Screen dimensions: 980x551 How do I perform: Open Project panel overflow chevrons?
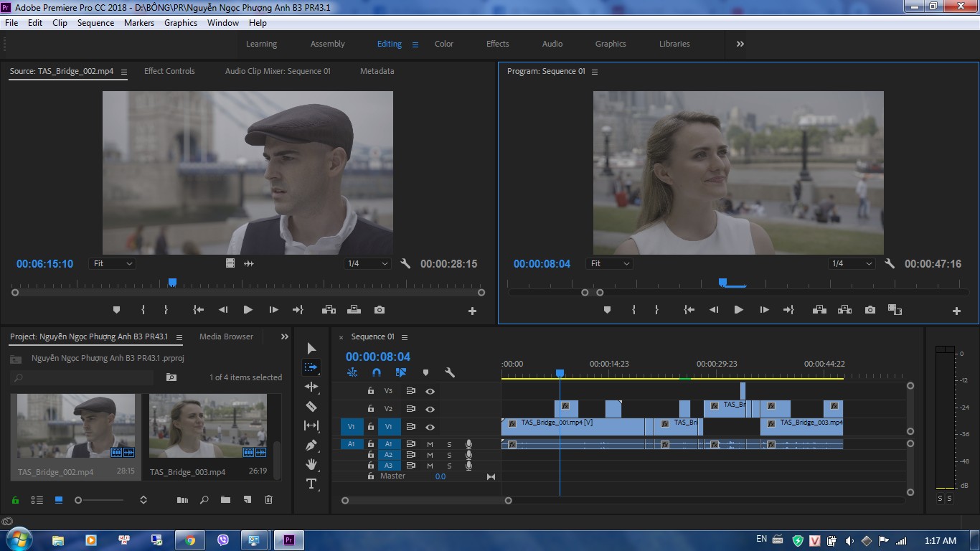pyautogui.click(x=284, y=336)
